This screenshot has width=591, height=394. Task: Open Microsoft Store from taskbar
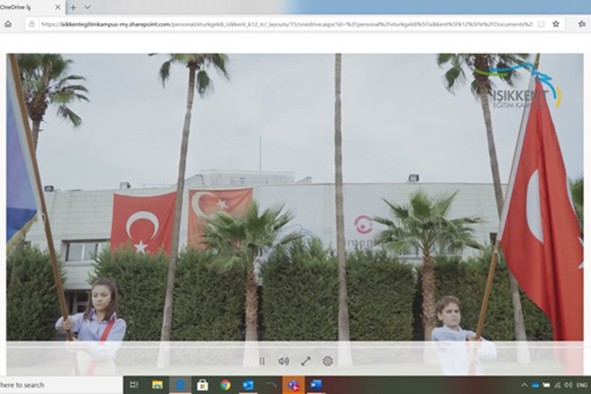[x=202, y=385]
